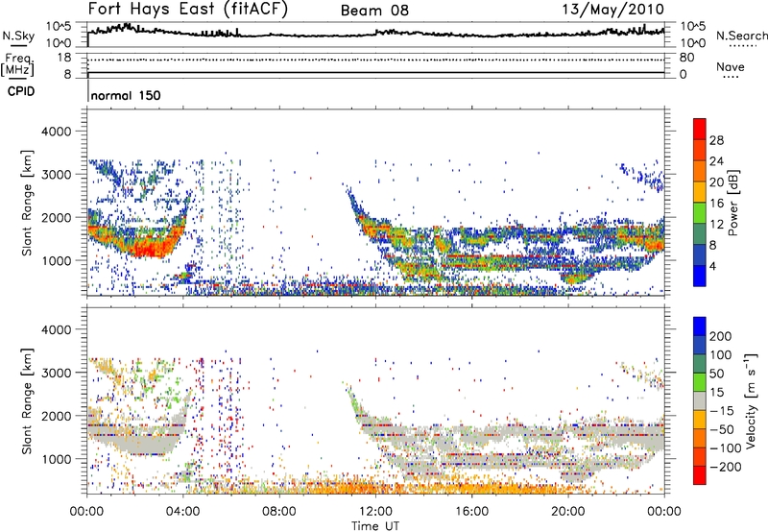Click the 'Slant Range [km]' label of power panel
Image resolution: width=768 pixels, height=532 pixels.
point(27,203)
